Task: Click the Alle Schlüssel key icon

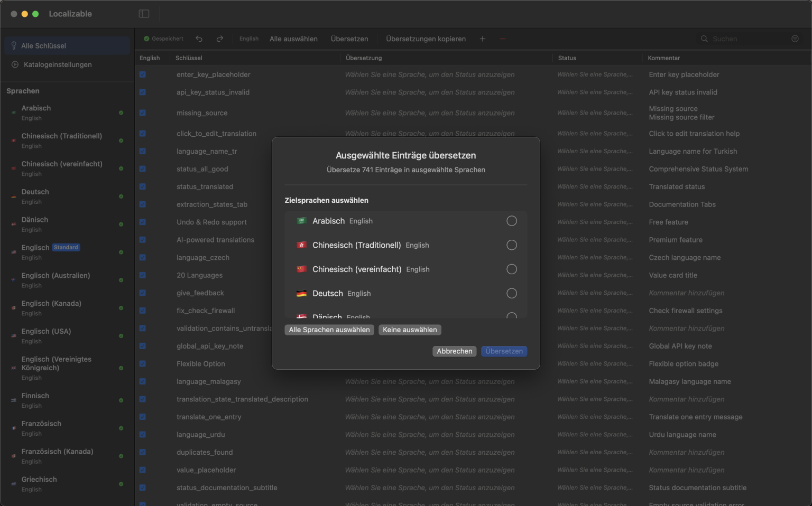Action: coord(14,45)
